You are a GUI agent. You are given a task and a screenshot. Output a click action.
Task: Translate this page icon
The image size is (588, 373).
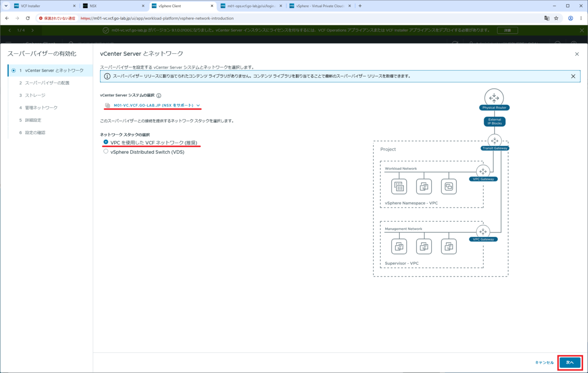tap(547, 18)
